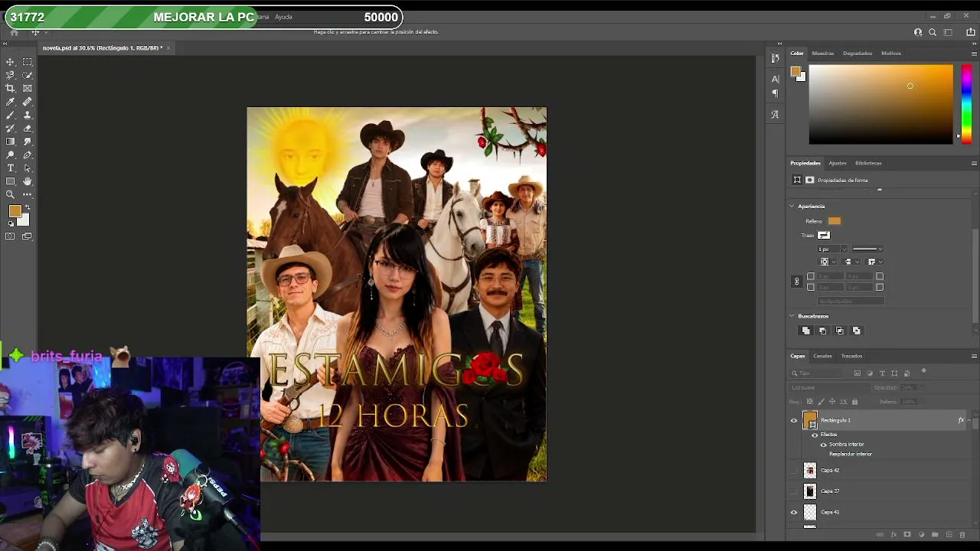Click the Quick Mask mode icon
This screenshot has width=980, height=551.
click(x=10, y=236)
